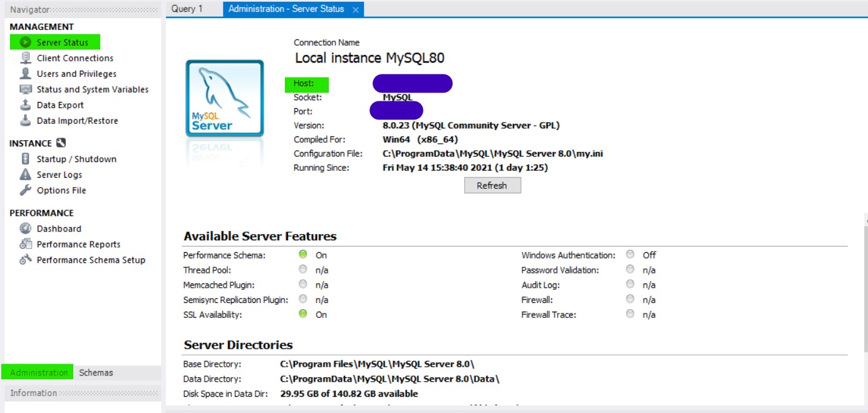Click the Options File wrench icon

26,190
